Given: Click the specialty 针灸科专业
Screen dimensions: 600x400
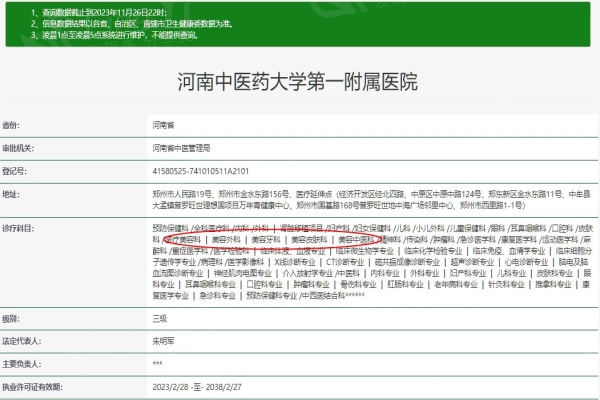Looking at the screenshot, I should [x=507, y=284].
